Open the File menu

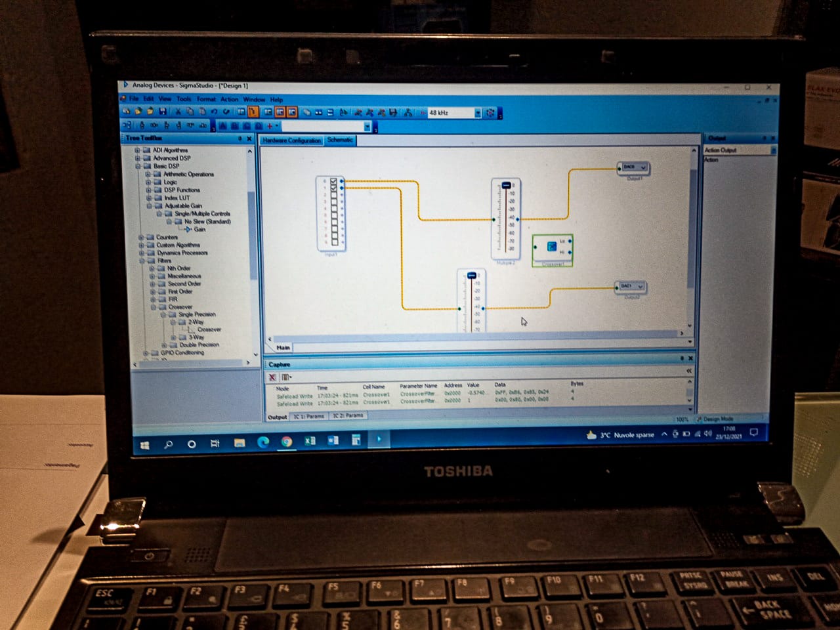point(134,98)
